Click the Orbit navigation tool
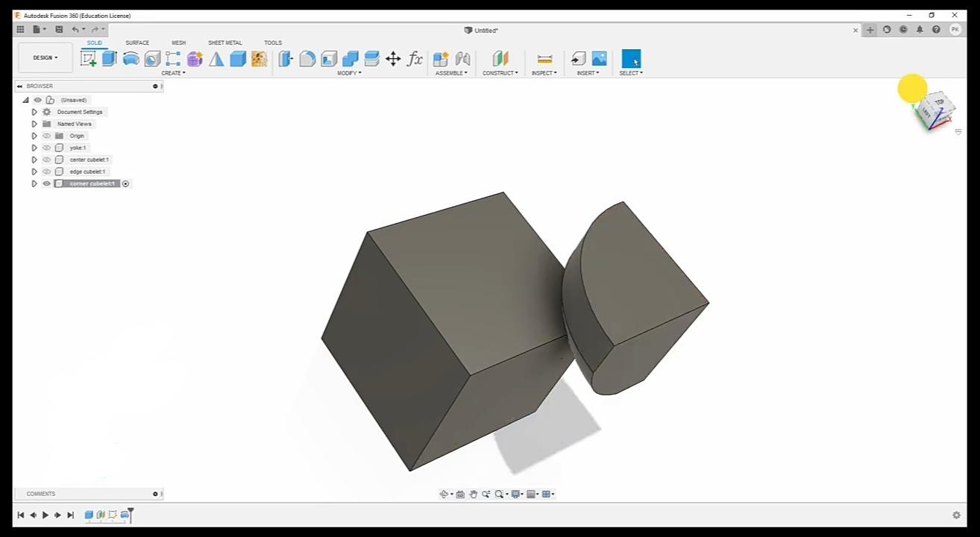Screen dimensions: 980x537 coord(444,494)
